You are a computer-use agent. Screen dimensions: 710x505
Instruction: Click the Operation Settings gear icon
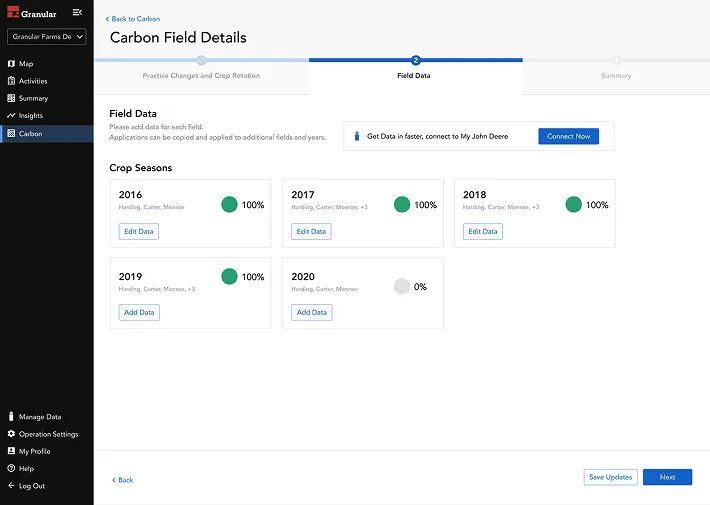[x=11, y=434]
